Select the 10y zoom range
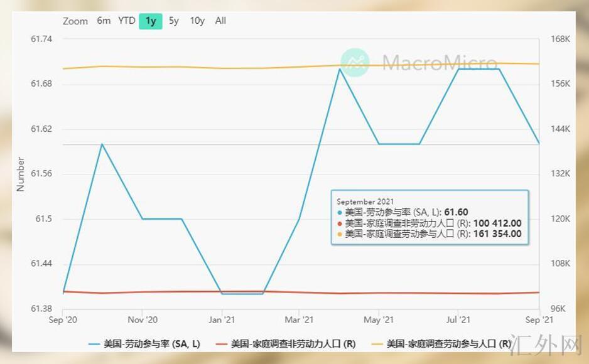589x364 pixels. coord(197,21)
